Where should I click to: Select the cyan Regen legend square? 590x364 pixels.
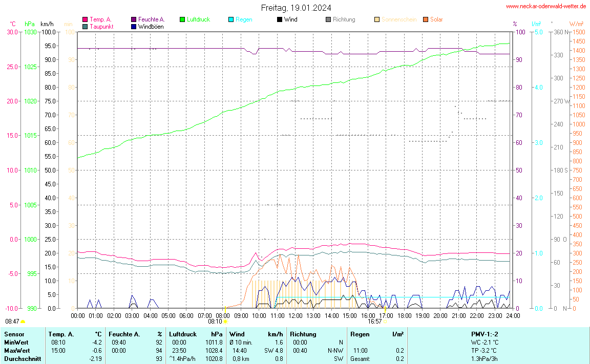231,20
